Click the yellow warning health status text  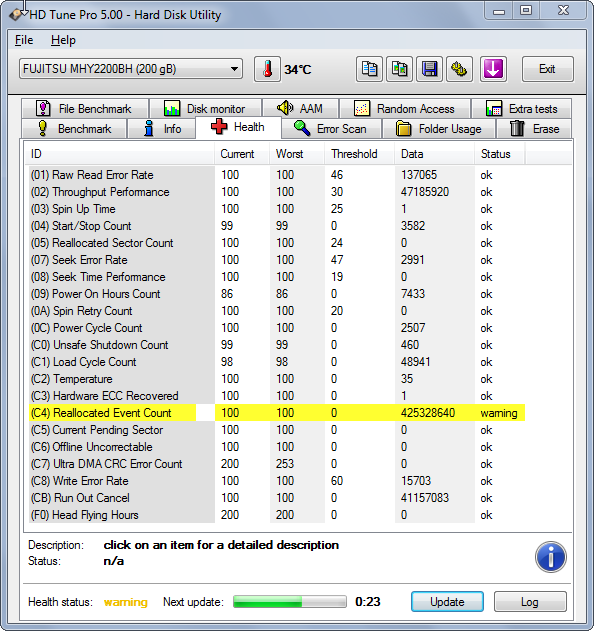point(126,602)
